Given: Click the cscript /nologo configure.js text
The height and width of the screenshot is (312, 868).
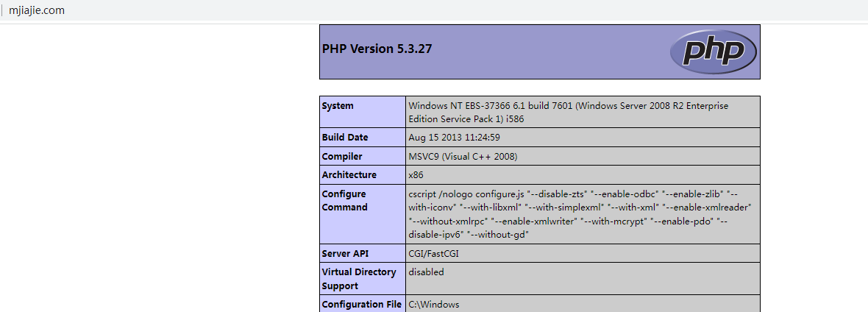Looking at the screenshot, I should [x=466, y=194].
